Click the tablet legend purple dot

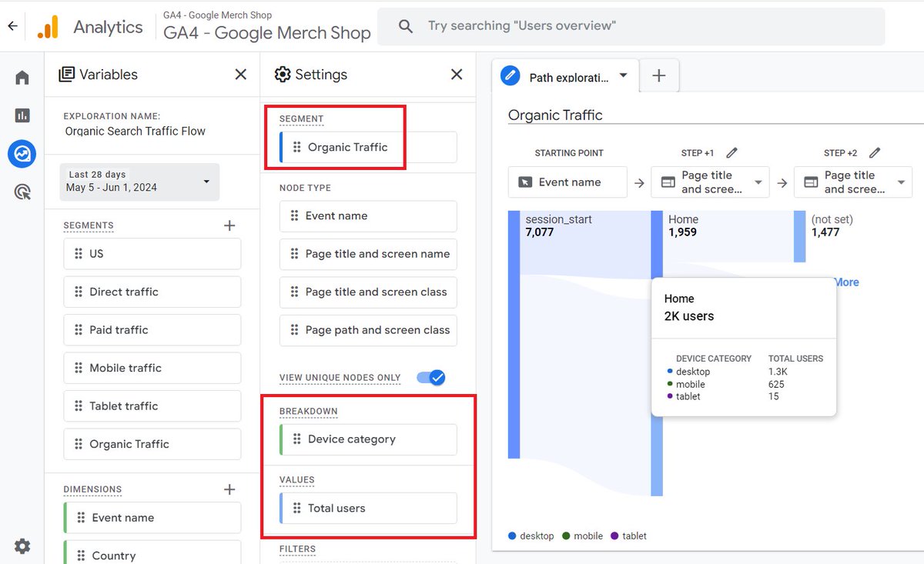(x=614, y=536)
